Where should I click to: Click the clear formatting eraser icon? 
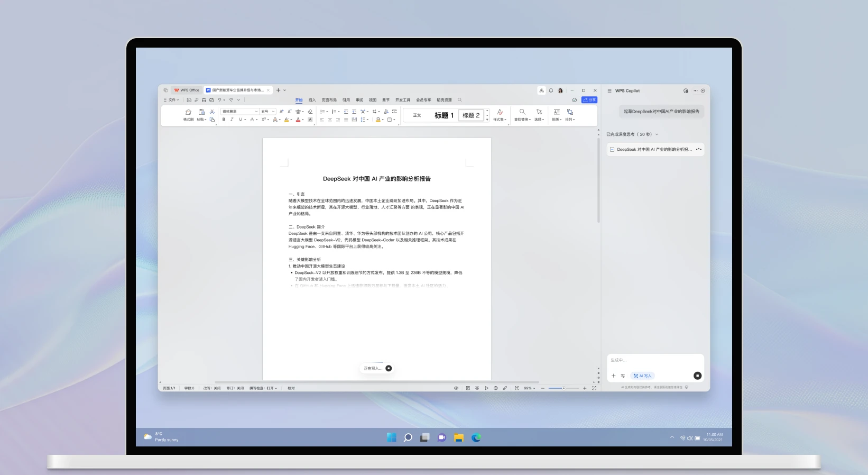click(x=310, y=112)
